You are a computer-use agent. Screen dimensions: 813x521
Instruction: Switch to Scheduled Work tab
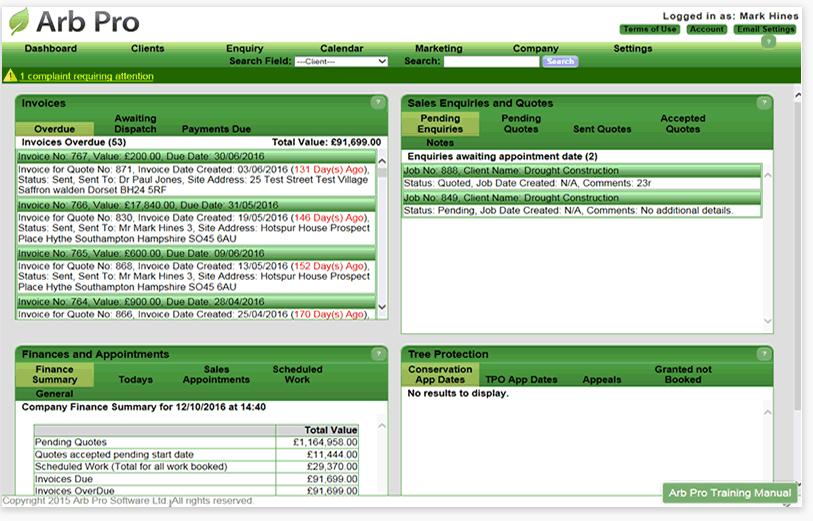297,374
